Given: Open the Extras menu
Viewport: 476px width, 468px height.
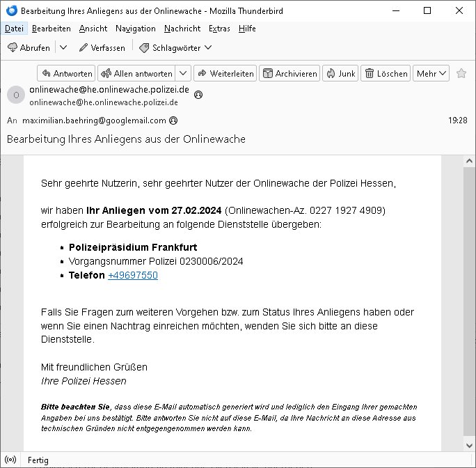Looking at the screenshot, I should [x=219, y=29].
